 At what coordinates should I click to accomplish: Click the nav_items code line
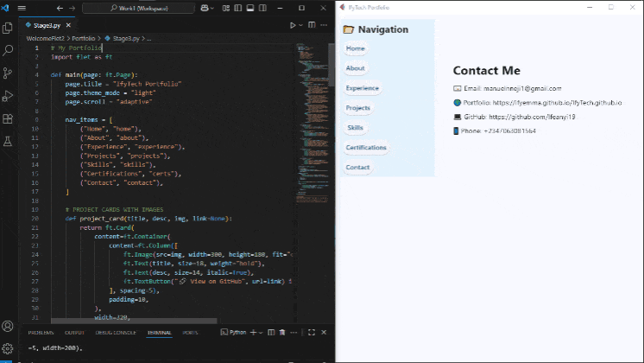tap(89, 119)
